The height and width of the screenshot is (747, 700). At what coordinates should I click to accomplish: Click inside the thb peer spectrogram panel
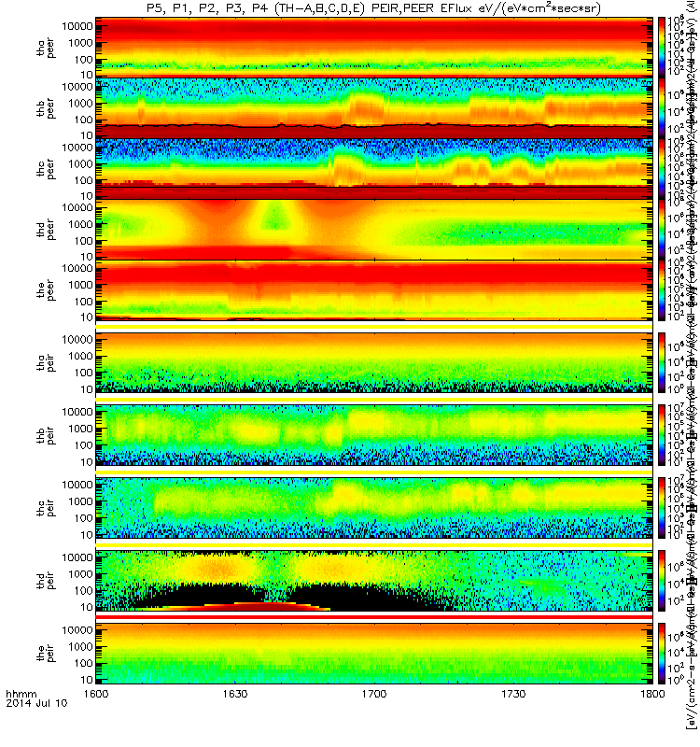pyautogui.click(x=374, y=107)
